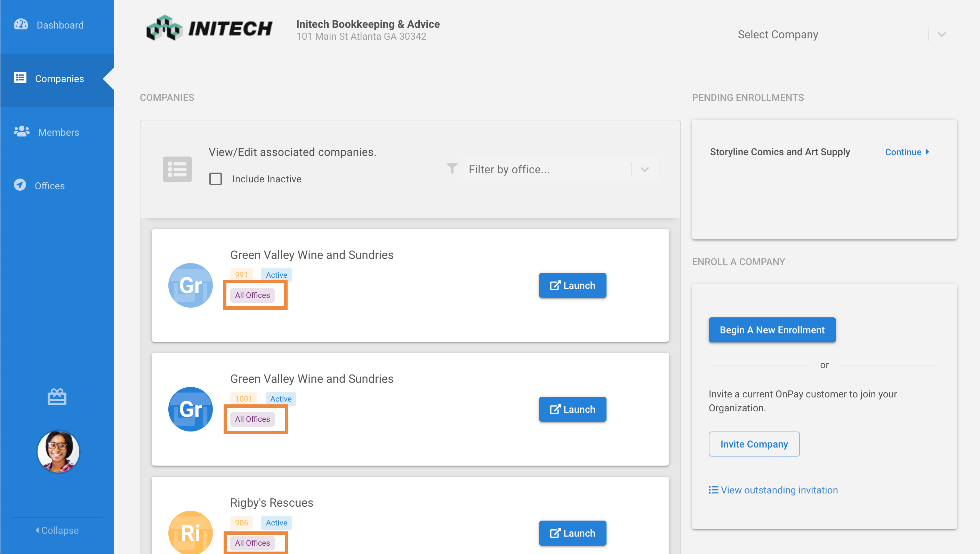Collapse the sidebar menu

pos(57,530)
